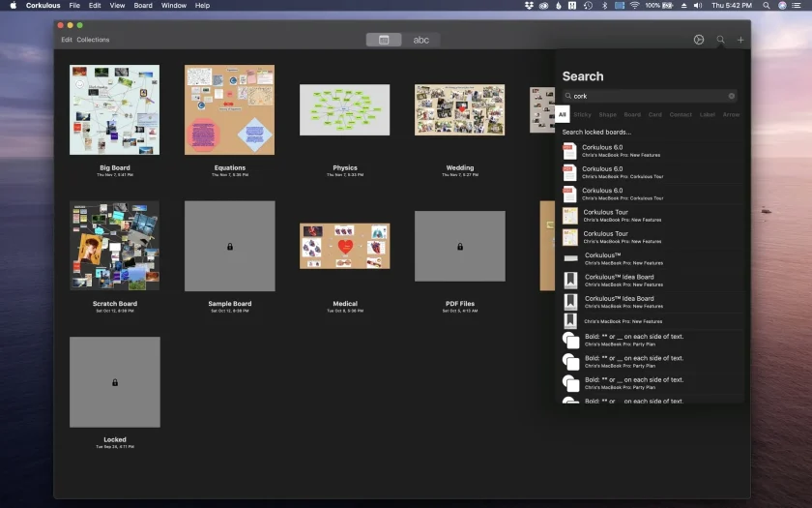Click lock icon on Sample Board
Screen dimensions: 812x508
(230, 247)
